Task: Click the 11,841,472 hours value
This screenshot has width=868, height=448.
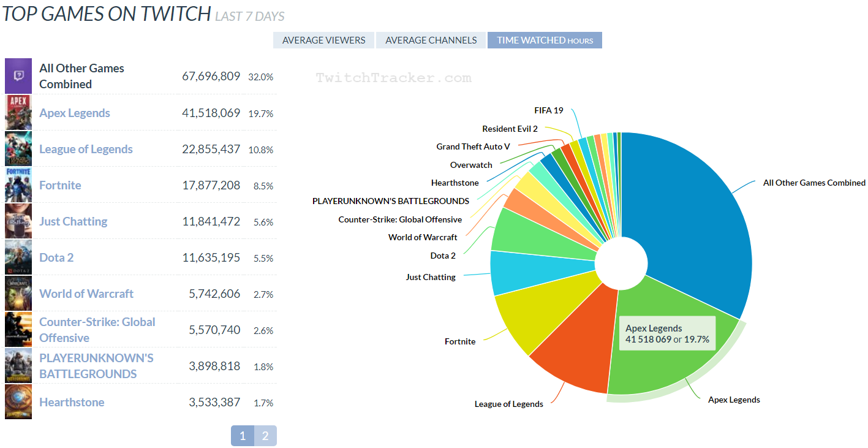Action: point(211,221)
